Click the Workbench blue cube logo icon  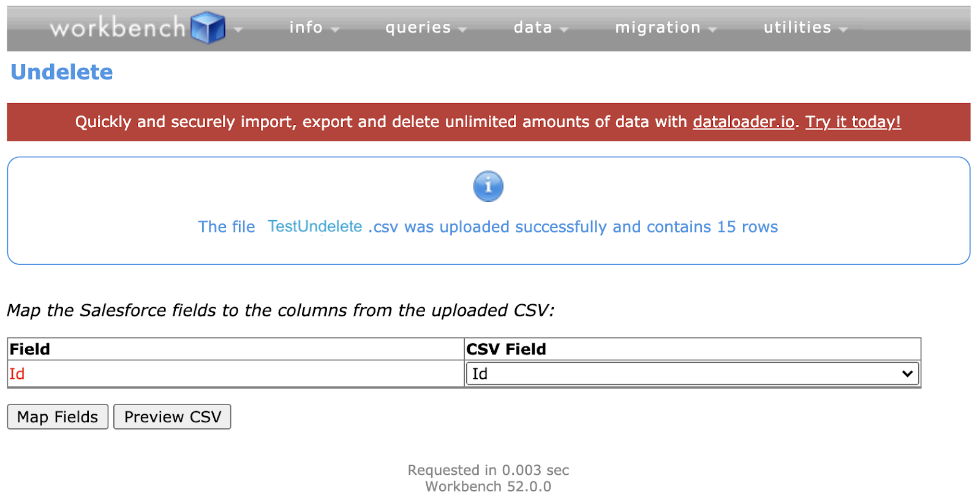[x=208, y=28]
